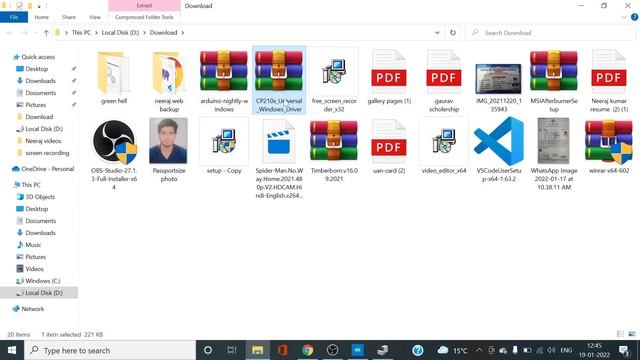Select the arduino-nightly-windows archive
This screenshot has height=360, width=640.
point(224,81)
